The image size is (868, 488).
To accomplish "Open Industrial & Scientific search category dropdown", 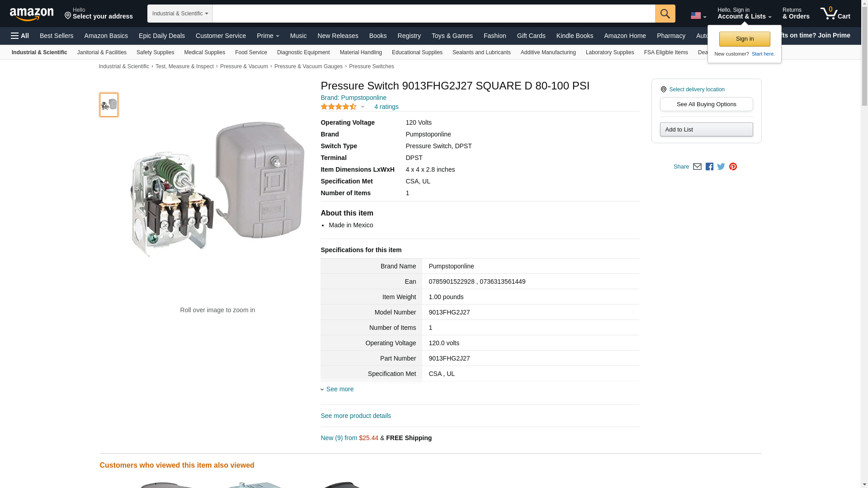I will tap(179, 14).
